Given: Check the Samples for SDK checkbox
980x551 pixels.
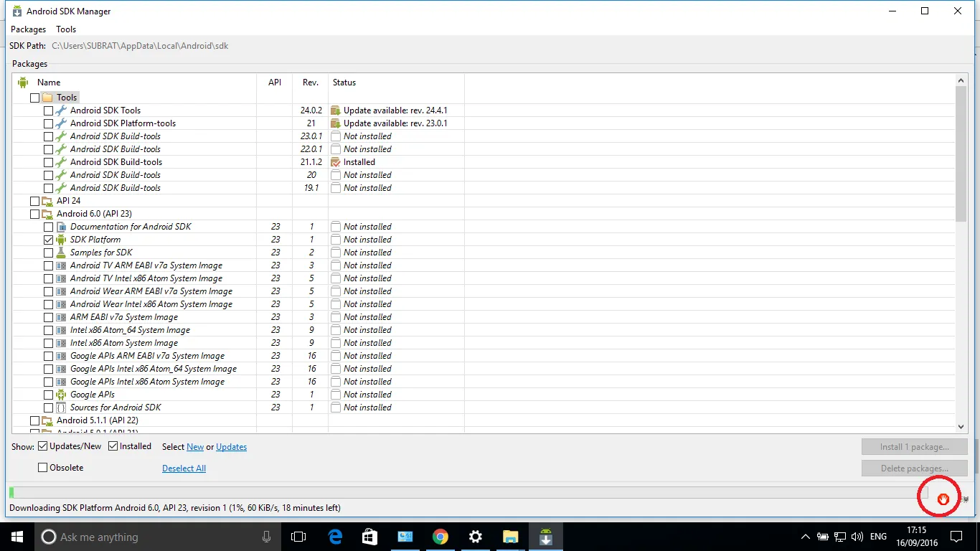Looking at the screenshot, I should tap(48, 253).
